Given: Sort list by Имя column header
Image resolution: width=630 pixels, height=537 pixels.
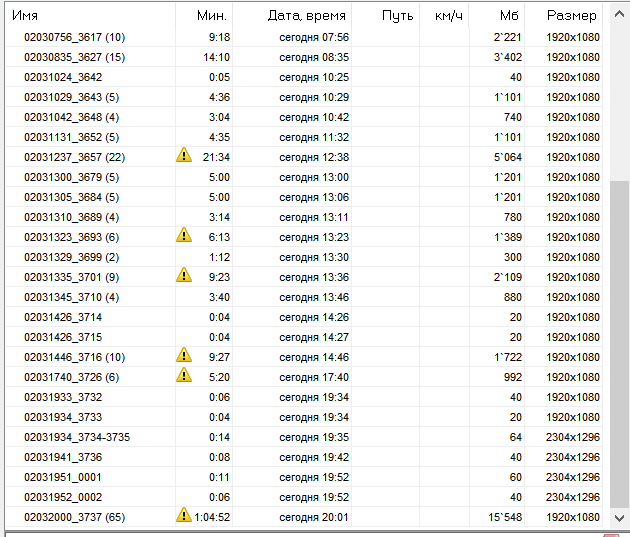Looking at the screenshot, I should pyautogui.click(x=88, y=15).
